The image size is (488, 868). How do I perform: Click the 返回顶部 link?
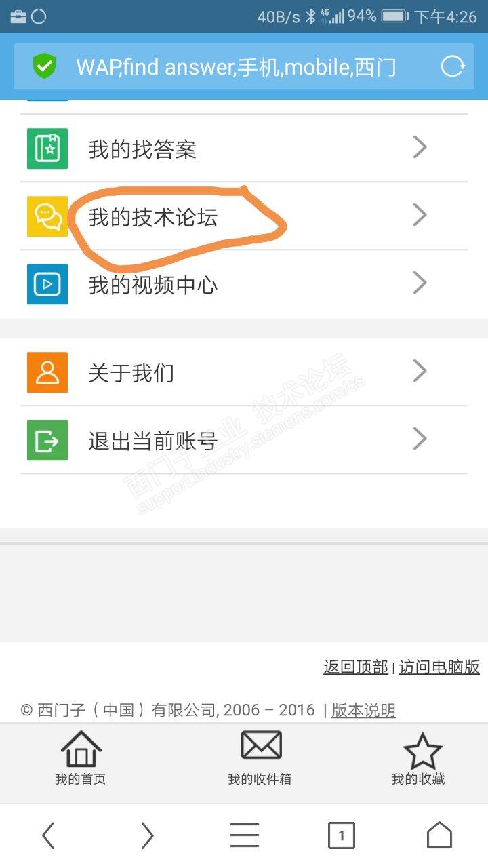pyautogui.click(x=356, y=667)
